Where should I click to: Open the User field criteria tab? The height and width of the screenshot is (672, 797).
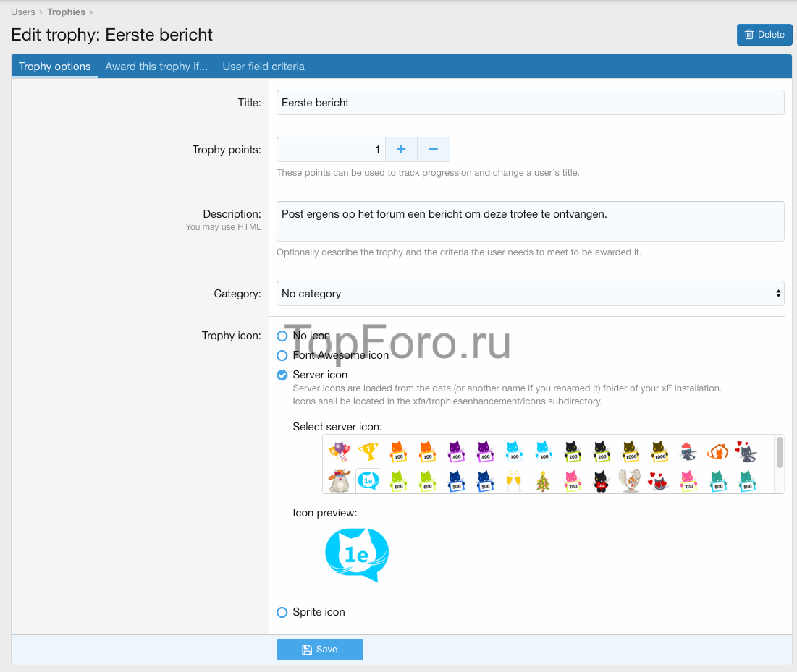[x=263, y=67]
